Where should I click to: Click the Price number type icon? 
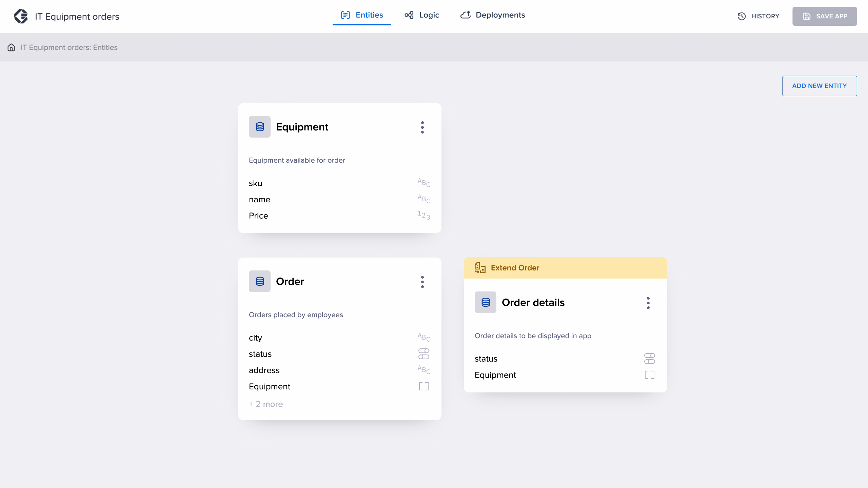(423, 215)
